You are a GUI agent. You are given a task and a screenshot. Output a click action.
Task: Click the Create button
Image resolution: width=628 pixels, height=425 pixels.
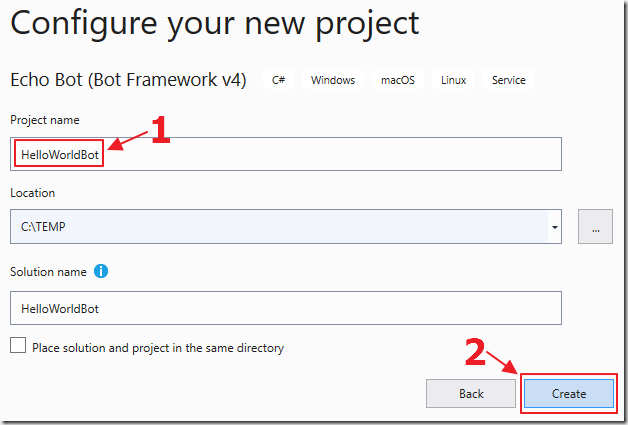(x=569, y=393)
